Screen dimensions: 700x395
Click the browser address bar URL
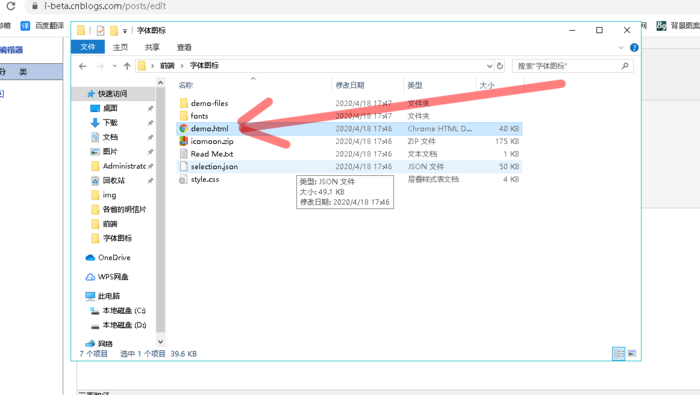pyautogui.click(x=105, y=6)
